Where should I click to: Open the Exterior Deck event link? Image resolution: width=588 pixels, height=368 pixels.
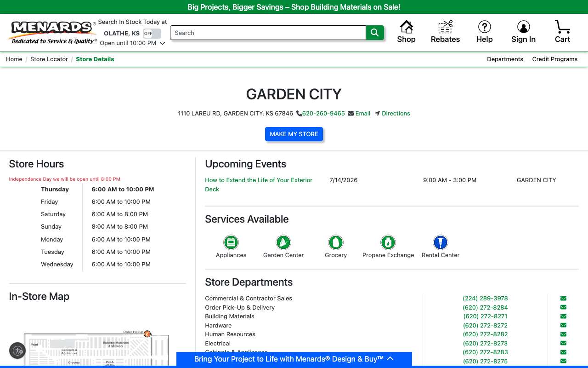click(x=259, y=184)
